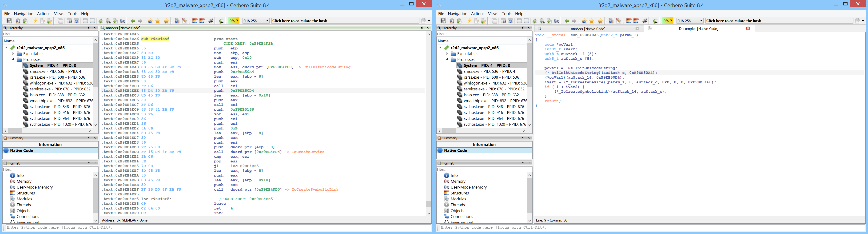The image size is (868, 234).
Task: Select the Native Code row in left Summary
Action: [x=50, y=150]
